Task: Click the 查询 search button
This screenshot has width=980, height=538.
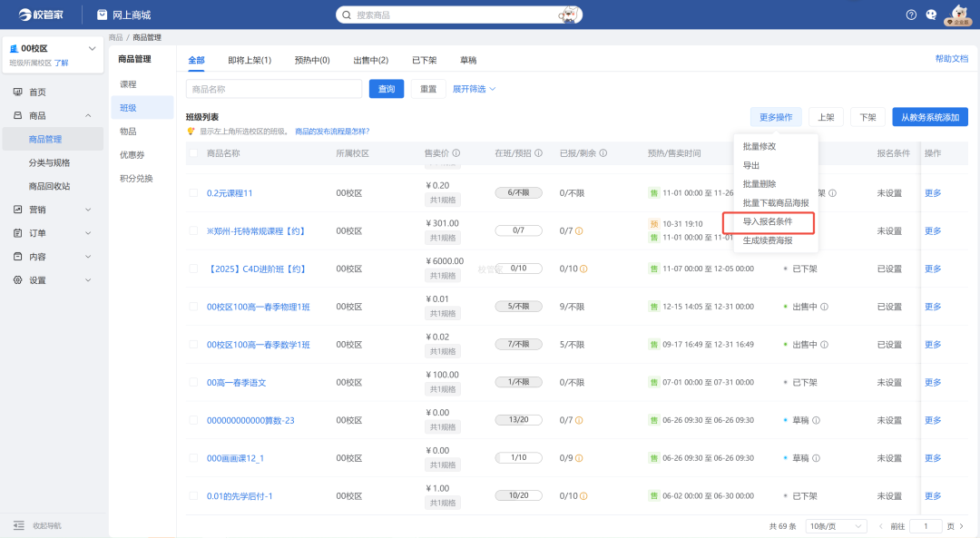Action: pos(386,89)
